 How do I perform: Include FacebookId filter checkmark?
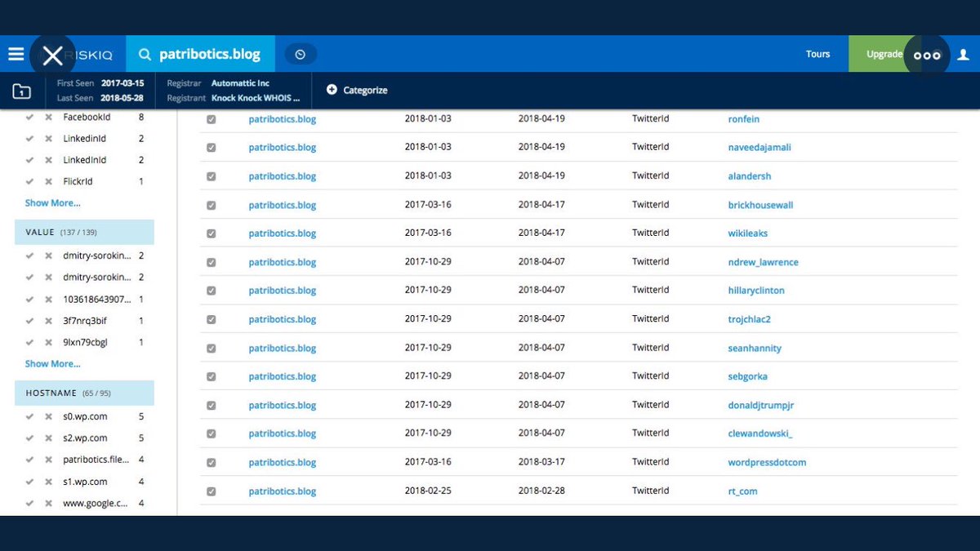(x=29, y=118)
